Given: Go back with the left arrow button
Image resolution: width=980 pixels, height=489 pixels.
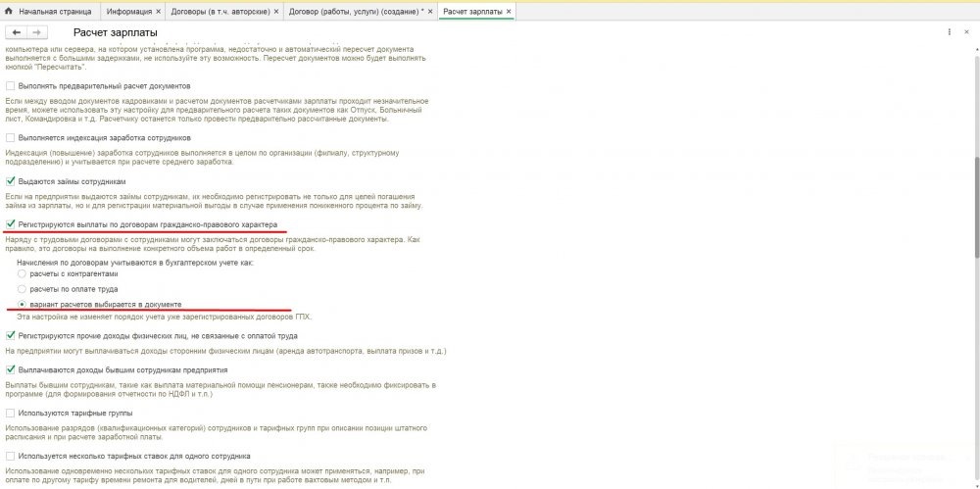Looking at the screenshot, I should (x=17, y=32).
